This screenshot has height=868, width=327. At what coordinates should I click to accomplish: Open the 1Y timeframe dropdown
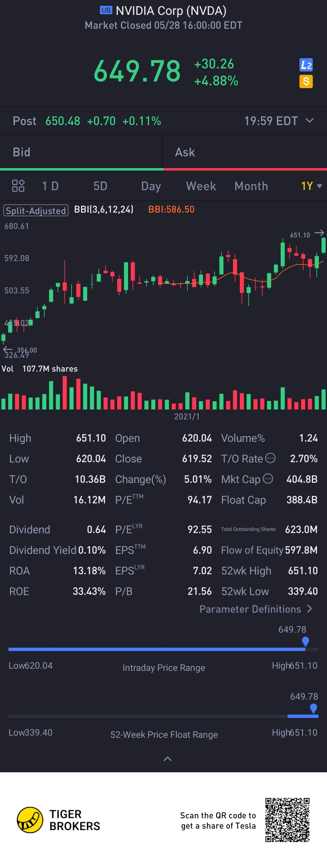(311, 186)
